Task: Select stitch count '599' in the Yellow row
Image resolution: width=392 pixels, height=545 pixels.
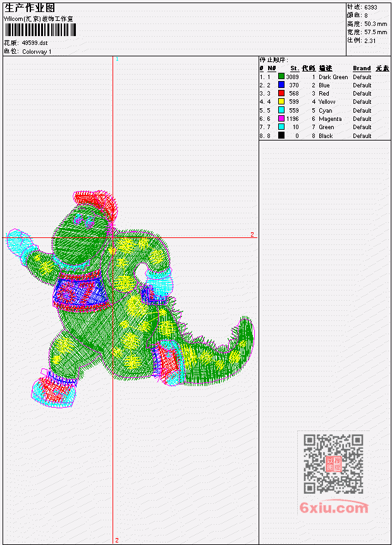Action: [x=294, y=102]
